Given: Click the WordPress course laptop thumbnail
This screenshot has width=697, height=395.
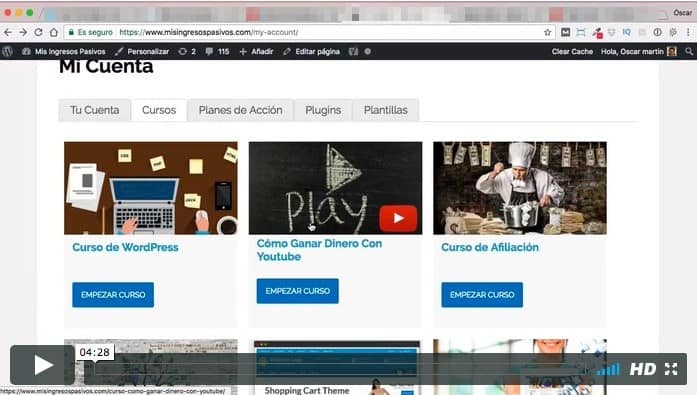Looking at the screenshot, I should (151, 188).
